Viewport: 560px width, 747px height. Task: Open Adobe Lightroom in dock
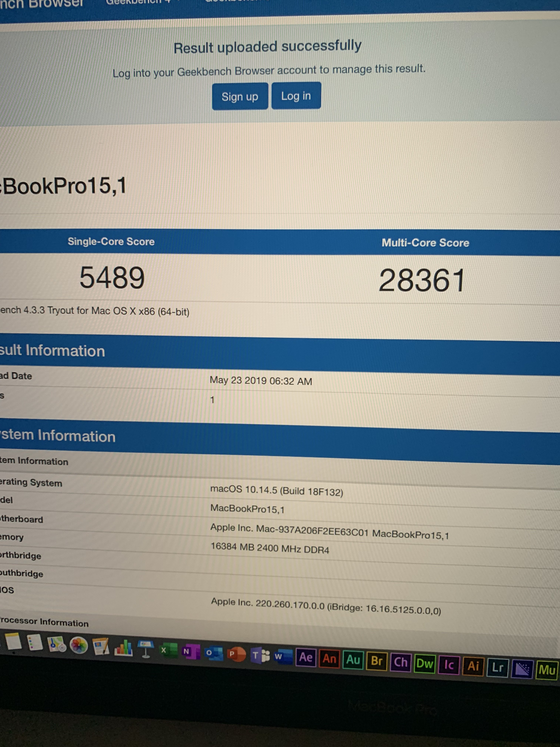(x=497, y=667)
